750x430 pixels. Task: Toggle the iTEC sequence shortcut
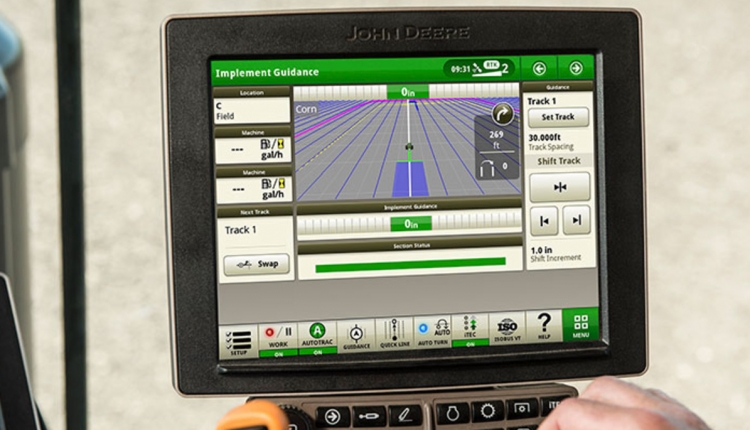(470, 330)
